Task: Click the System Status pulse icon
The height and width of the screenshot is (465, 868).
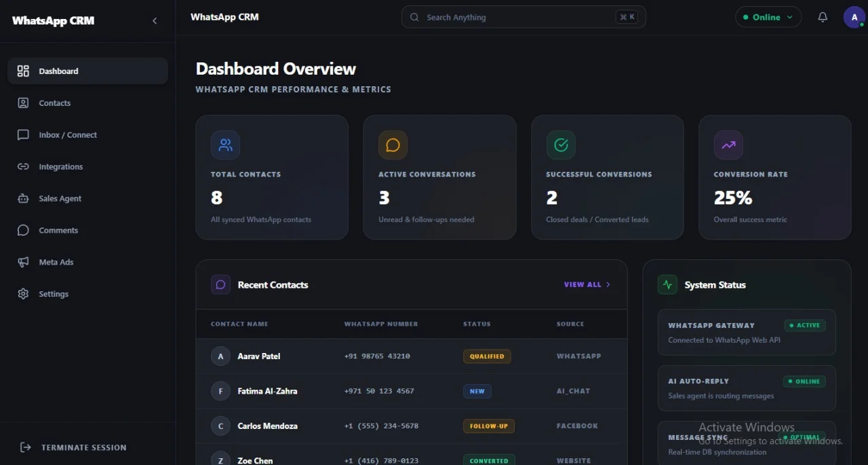Action: click(x=667, y=284)
